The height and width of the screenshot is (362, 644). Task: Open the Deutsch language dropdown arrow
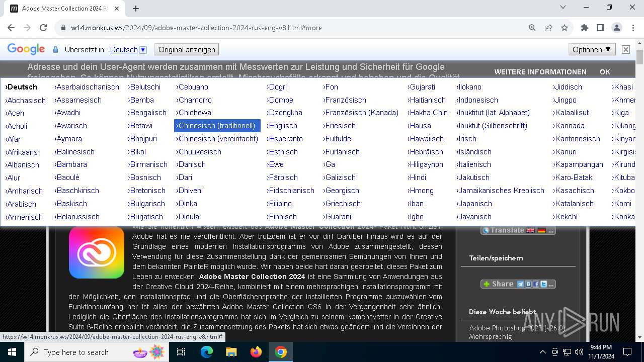click(x=143, y=50)
